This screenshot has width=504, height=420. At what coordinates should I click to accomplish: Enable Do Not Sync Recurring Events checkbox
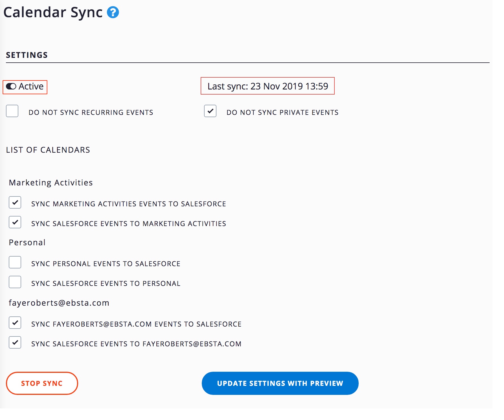[12, 111]
